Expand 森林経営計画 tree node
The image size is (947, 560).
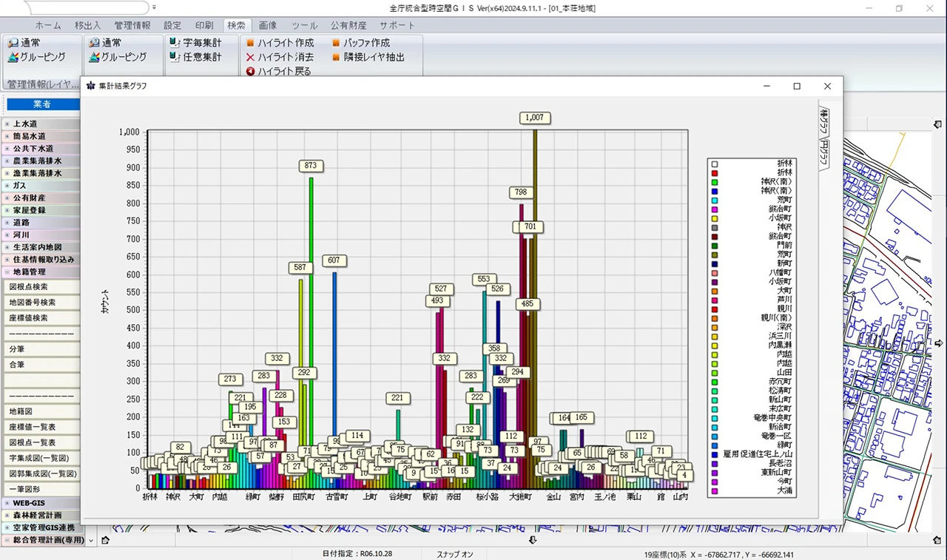(x=7, y=516)
